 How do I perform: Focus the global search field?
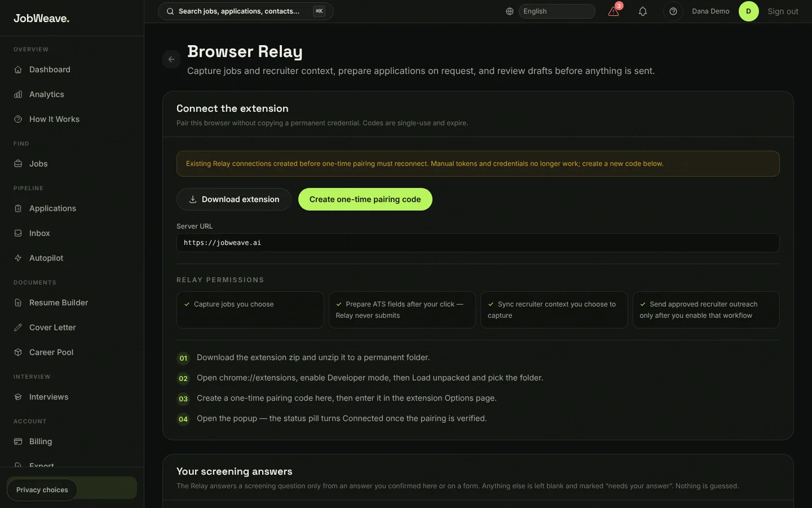pyautogui.click(x=246, y=11)
